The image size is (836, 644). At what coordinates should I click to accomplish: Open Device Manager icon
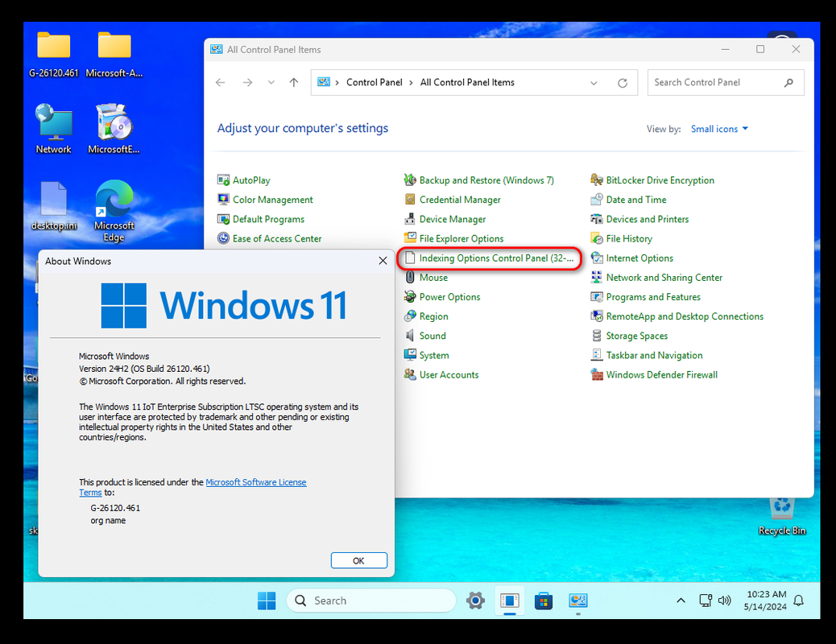point(410,219)
